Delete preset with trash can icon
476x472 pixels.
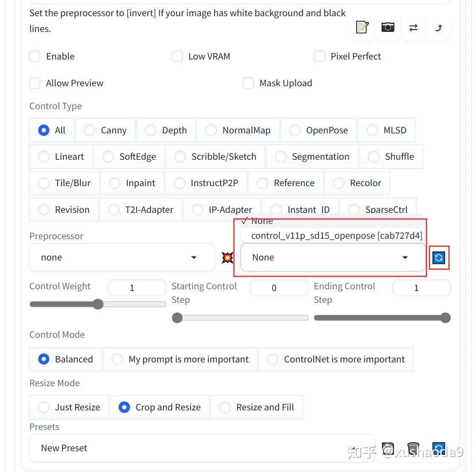(x=413, y=448)
